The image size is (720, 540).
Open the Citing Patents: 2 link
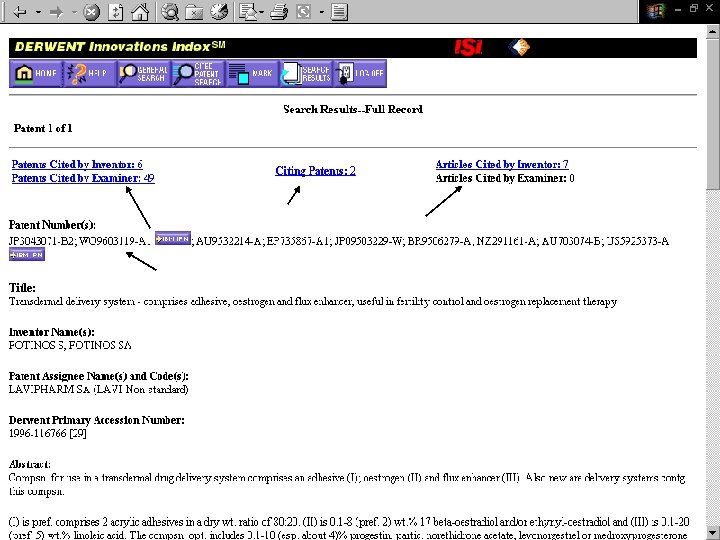(x=315, y=171)
